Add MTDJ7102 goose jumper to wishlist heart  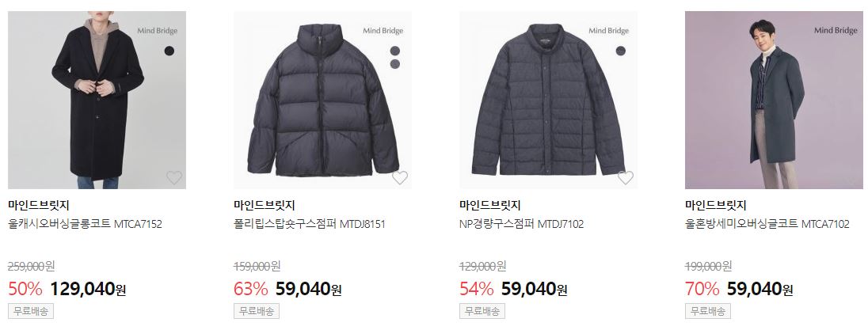click(626, 177)
